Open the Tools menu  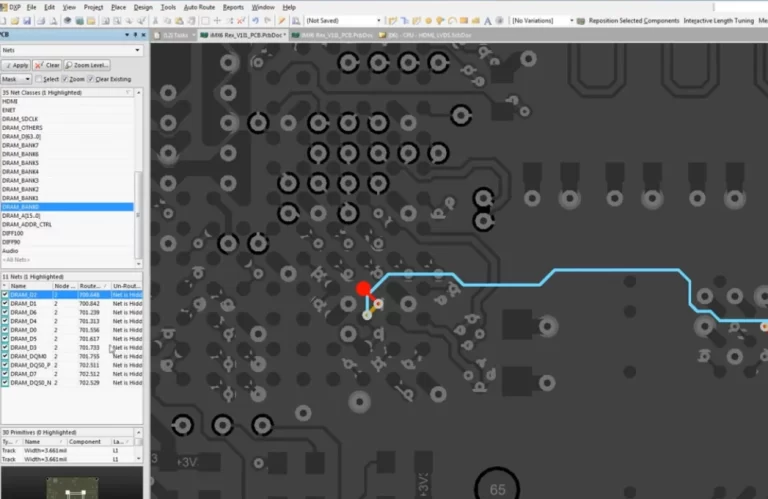pos(168,7)
